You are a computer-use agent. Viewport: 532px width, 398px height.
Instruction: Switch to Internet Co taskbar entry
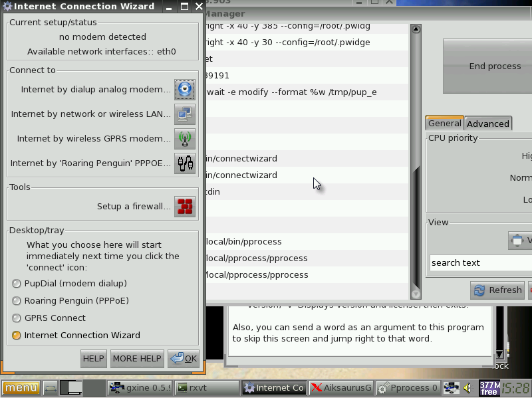(x=275, y=388)
